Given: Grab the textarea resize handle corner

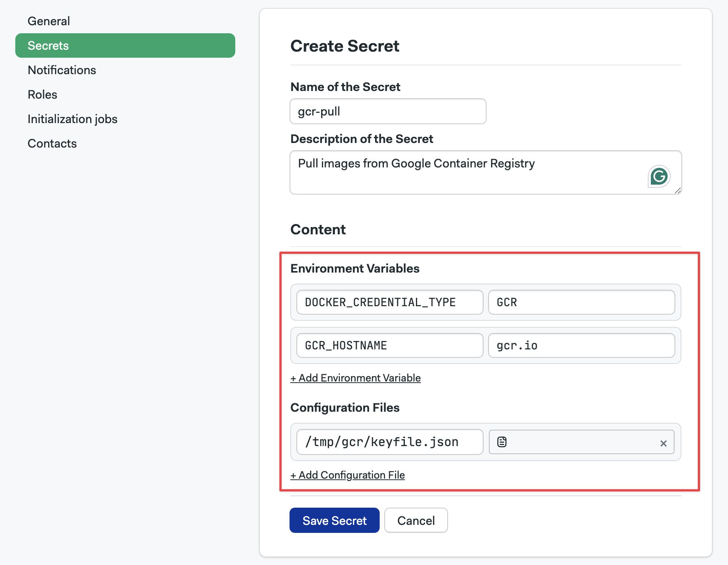Looking at the screenshot, I should [678, 190].
